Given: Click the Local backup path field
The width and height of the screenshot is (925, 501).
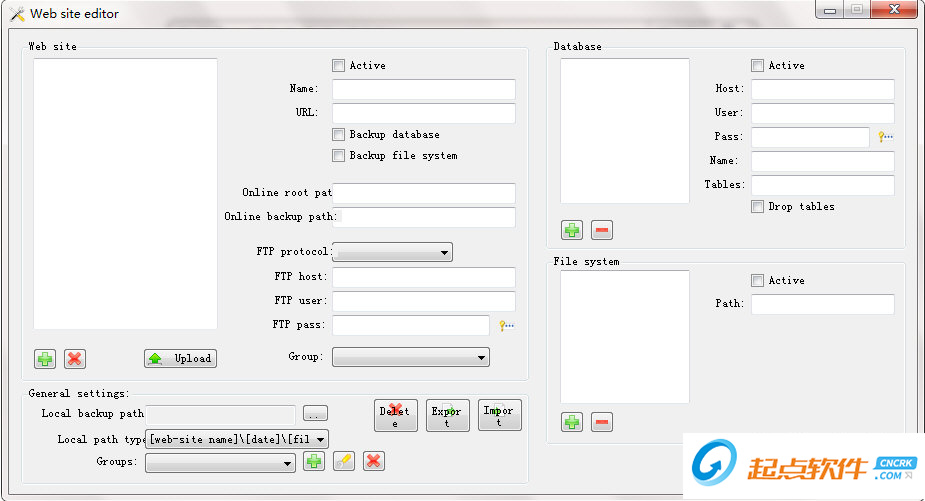Looking at the screenshot, I should point(220,414).
